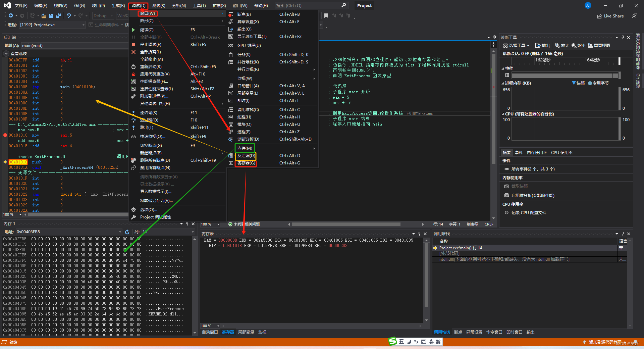Click the disassembly 地址 main(void) field

74,46
